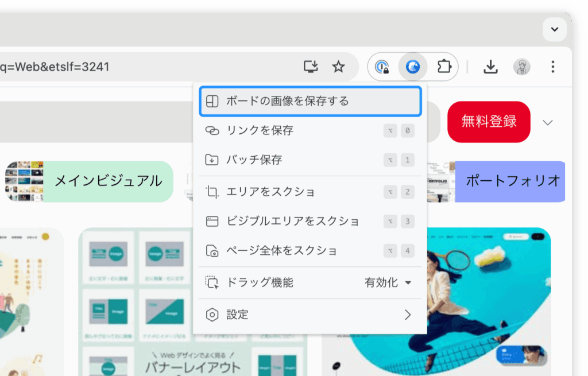Expand the chevron next to 無料登録 button
This screenshot has height=376, width=588.
pyautogui.click(x=547, y=122)
